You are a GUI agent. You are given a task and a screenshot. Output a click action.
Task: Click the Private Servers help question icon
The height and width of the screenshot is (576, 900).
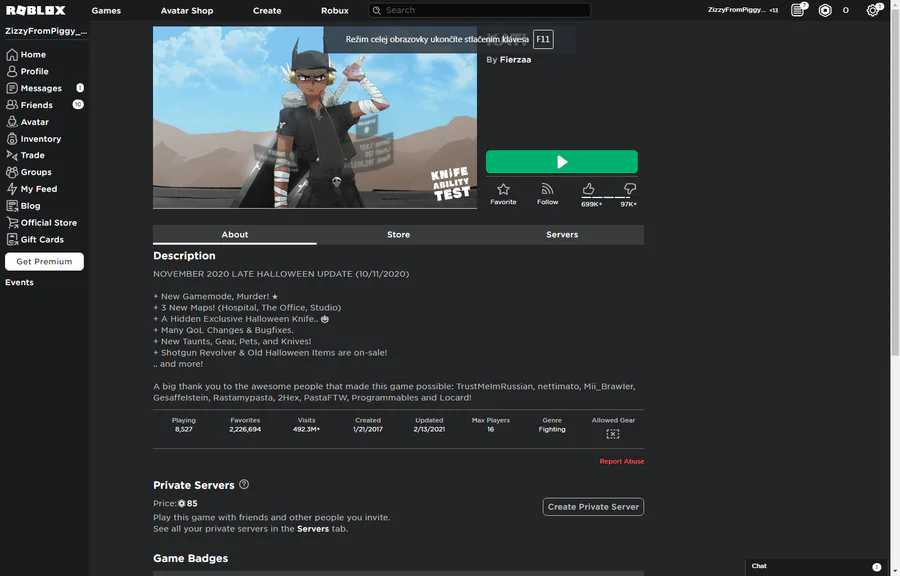(244, 484)
